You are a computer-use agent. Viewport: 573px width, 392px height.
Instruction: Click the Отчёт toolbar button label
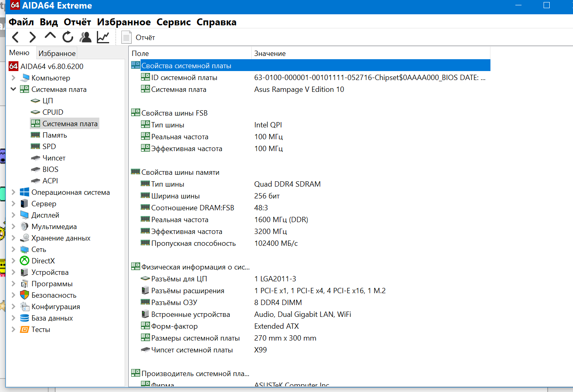145,38
